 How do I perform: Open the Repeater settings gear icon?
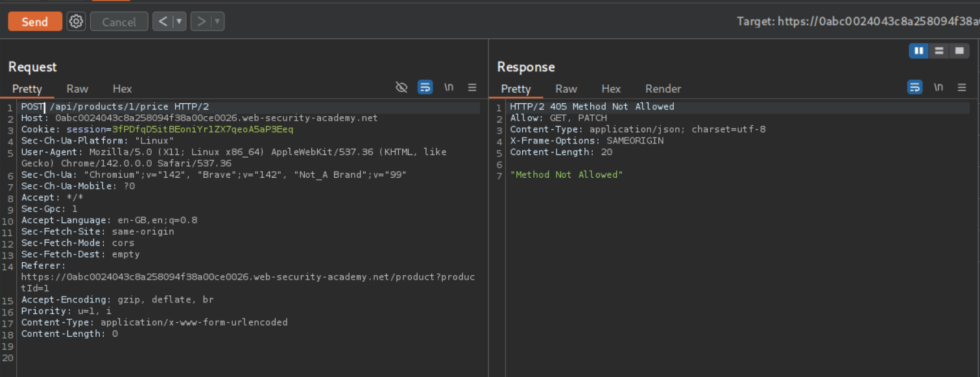pos(77,21)
